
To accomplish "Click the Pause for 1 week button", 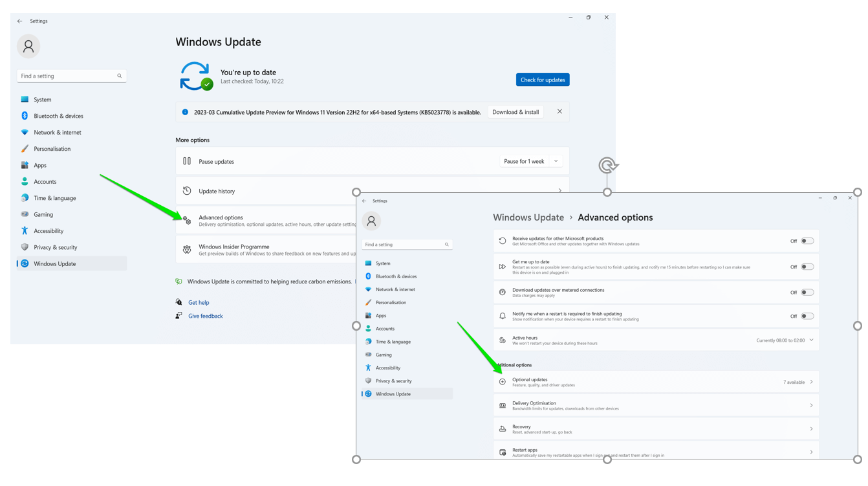I will (524, 161).
